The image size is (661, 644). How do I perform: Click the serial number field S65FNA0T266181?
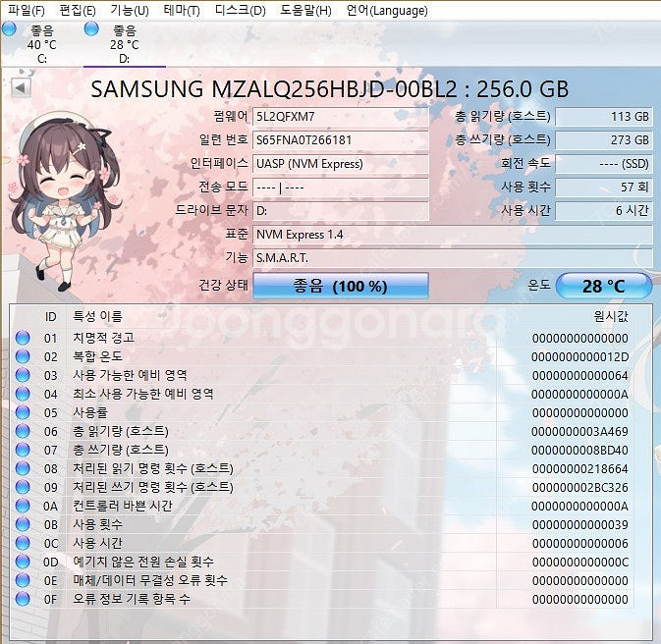[341, 140]
